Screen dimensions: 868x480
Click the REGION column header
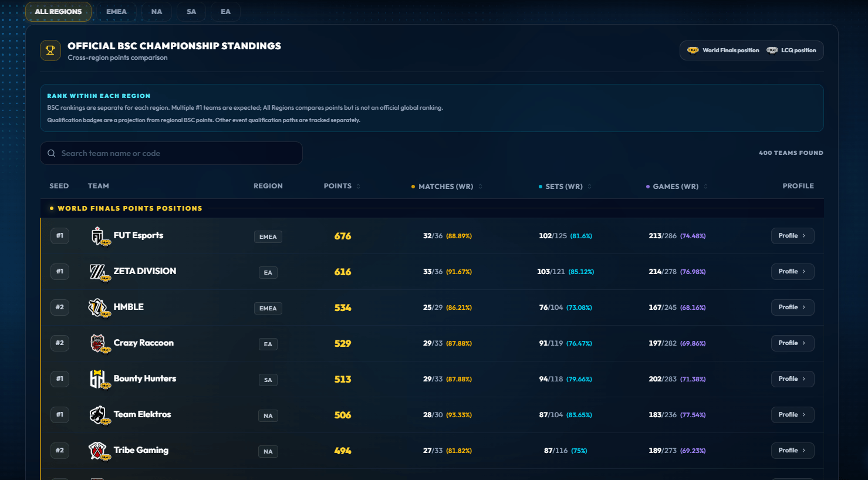click(x=268, y=186)
